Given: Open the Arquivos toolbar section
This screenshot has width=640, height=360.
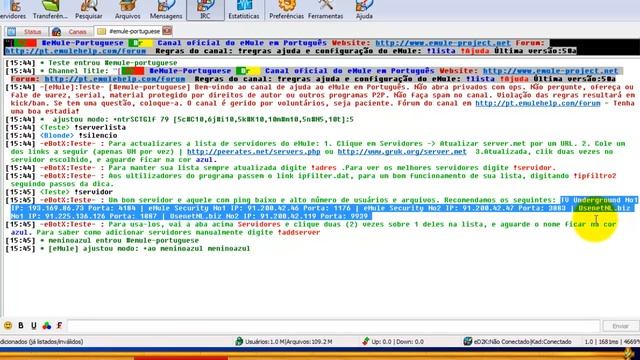Looking at the screenshot, I should pyautogui.click(x=127, y=10).
